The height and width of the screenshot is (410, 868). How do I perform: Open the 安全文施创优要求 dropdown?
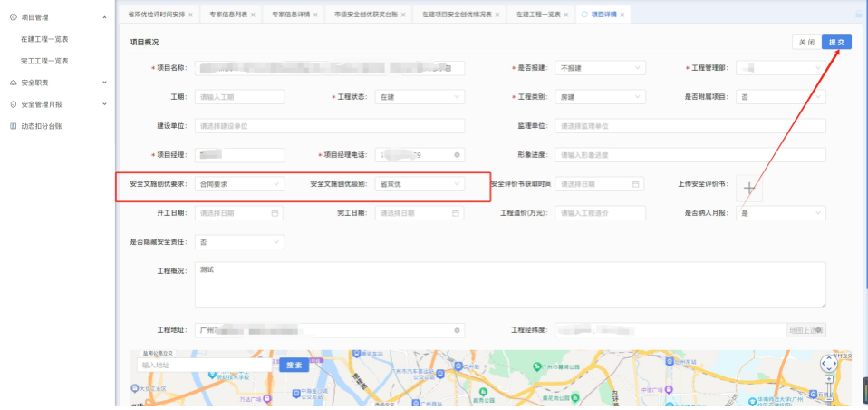[x=239, y=184]
